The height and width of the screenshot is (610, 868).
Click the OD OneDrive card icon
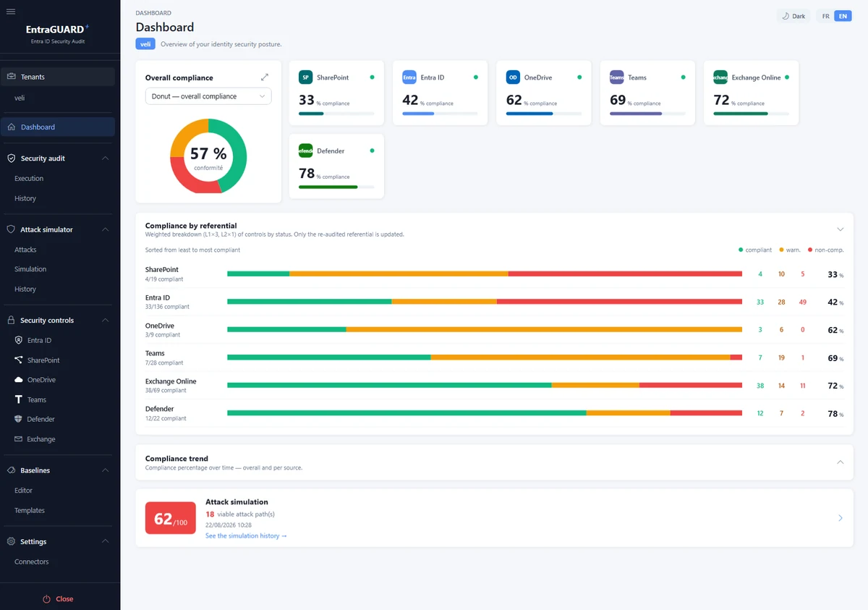pos(513,77)
